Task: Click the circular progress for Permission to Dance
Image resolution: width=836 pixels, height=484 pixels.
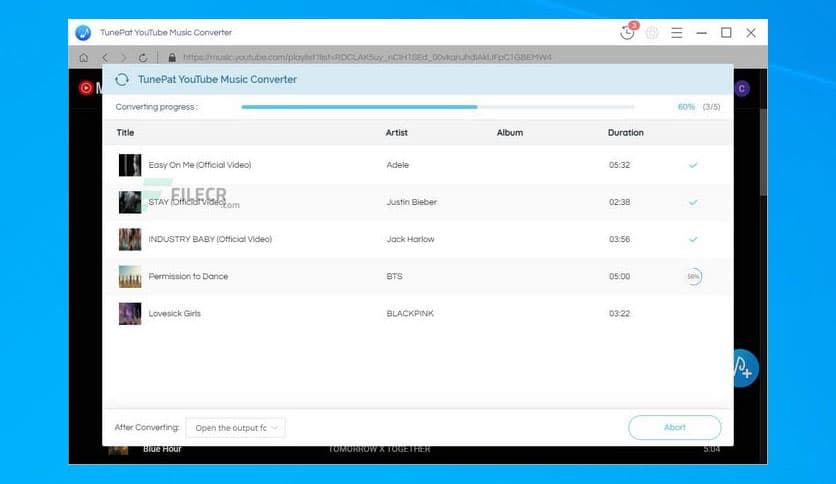Action: (x=693, y=276)
